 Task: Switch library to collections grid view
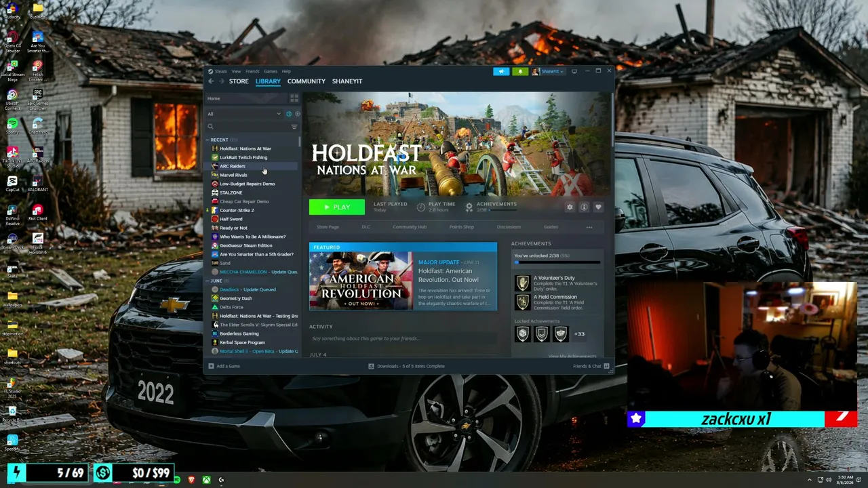[x=294, y=98]
